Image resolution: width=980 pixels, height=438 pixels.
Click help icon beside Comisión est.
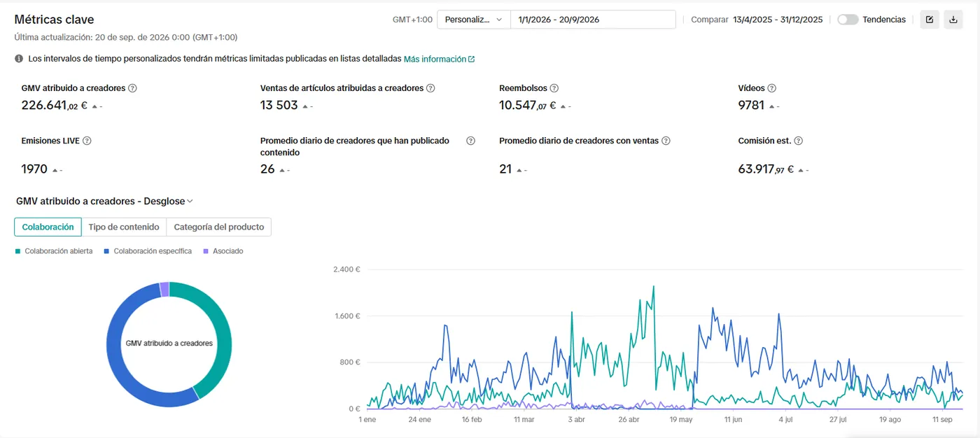point(799,141)
